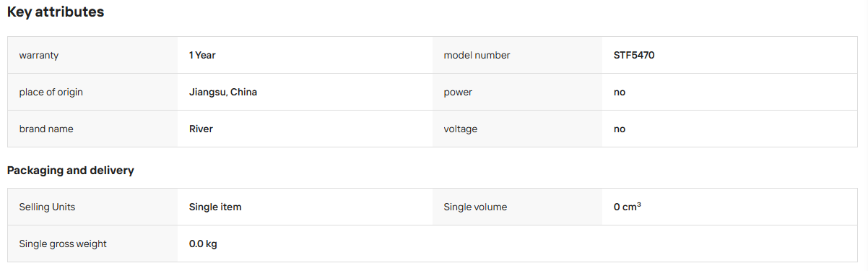Select the Selling Units label
The image size is (868, 271).
47,207
